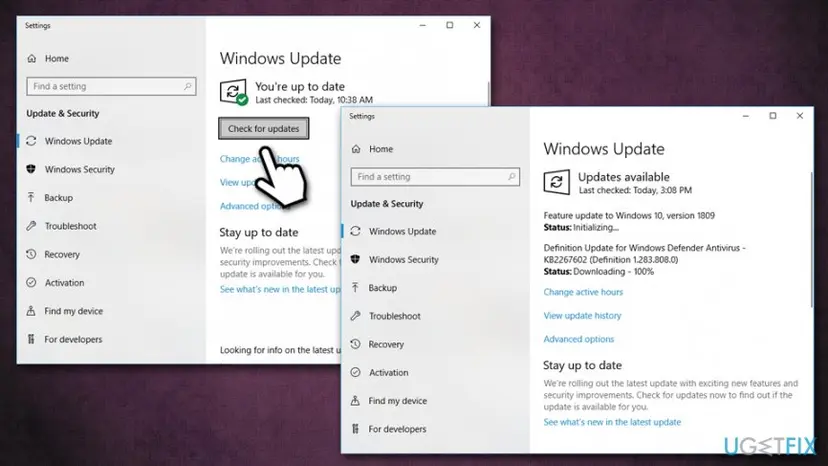
Task: Open Windows Security label in back window sidebar
Action: (79, 169)
